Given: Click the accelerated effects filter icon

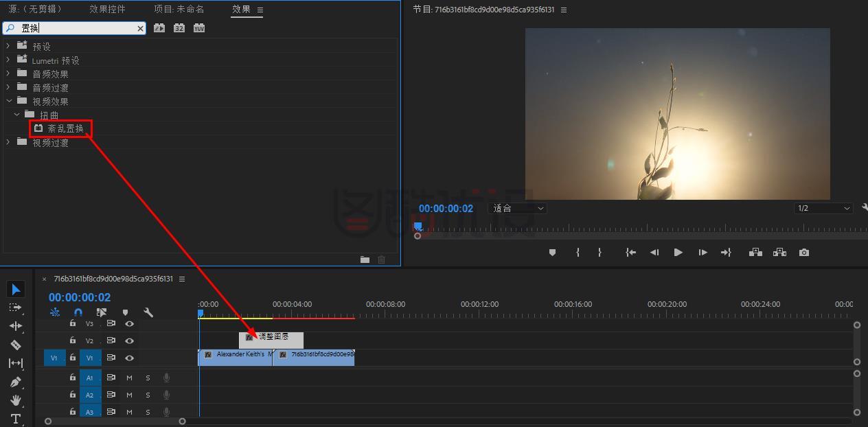Looking at the screenshot, I should (159, 28).
